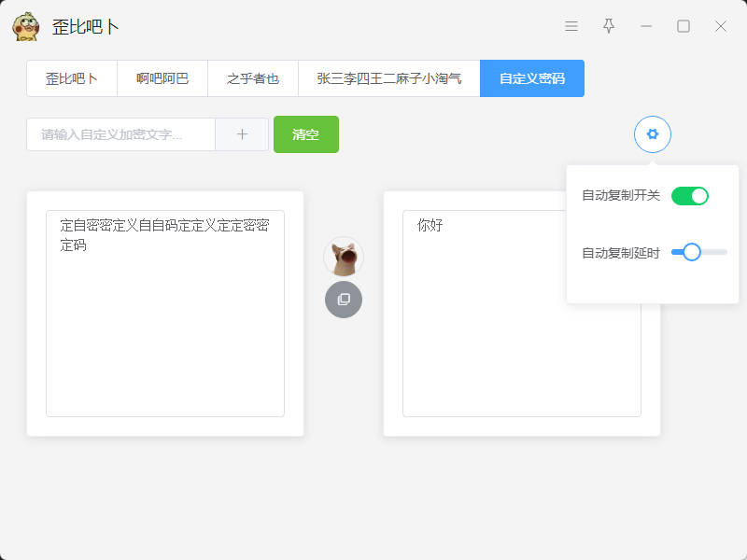
Task: Click the 自动复制延时 slider handle
Action: click(x=692, y=252)
